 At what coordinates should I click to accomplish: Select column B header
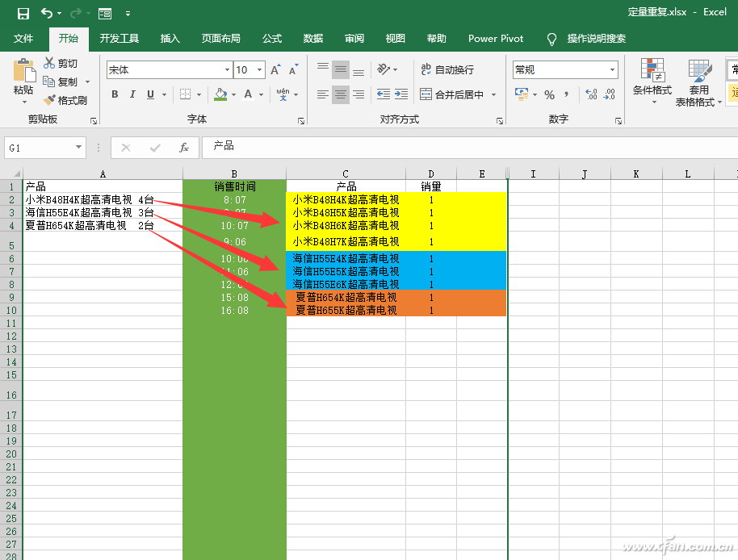234,173
